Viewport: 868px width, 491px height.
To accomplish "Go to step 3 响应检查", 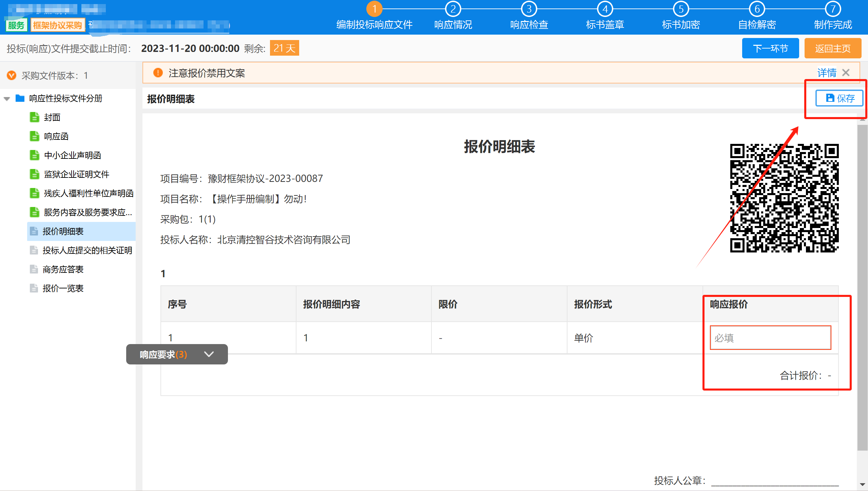I will pyautogui.click(x=529, y=16).
